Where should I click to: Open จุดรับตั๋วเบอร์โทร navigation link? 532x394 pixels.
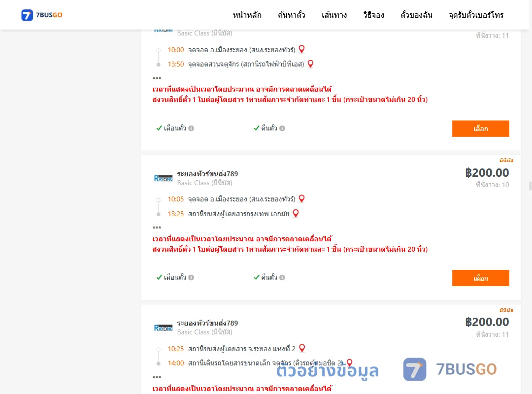476,15
